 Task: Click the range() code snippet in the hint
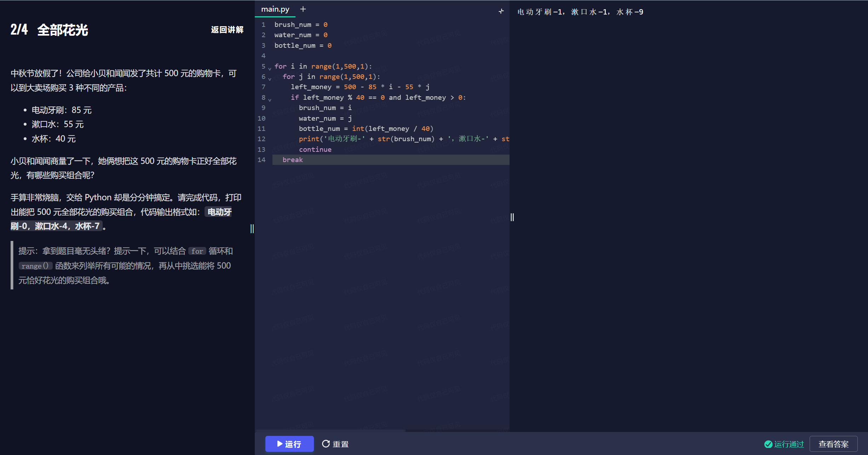(35, 266)
